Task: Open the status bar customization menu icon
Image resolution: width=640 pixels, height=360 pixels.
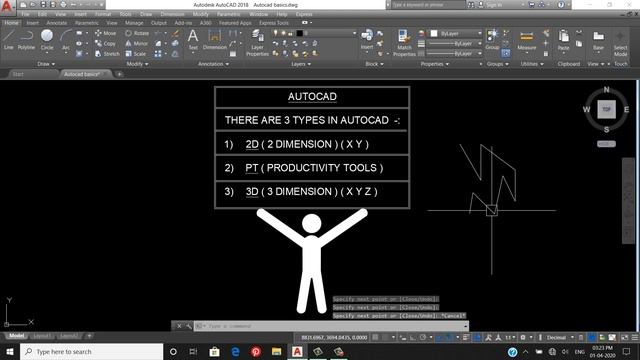Action: (x=635, y=337)
